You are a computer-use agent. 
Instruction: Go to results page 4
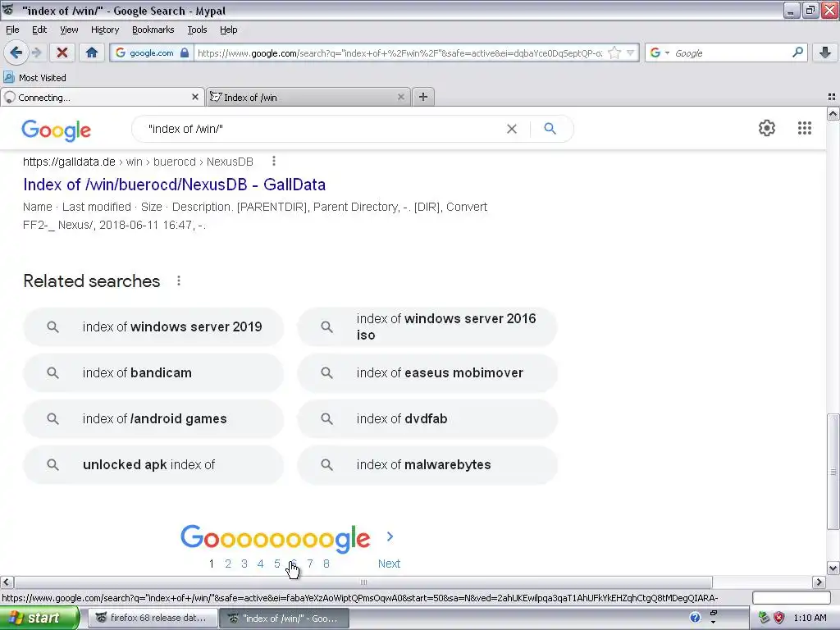tap(260, 564)
